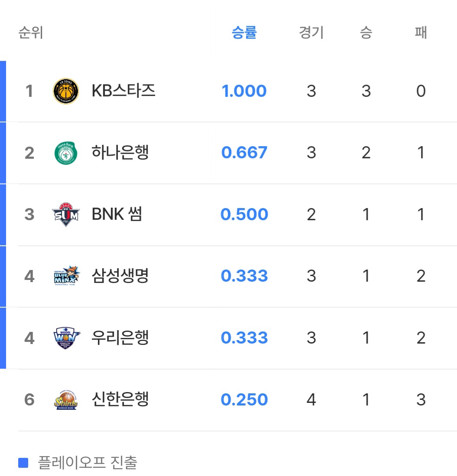Open the BNK 썸 team name

coord(117,215)
